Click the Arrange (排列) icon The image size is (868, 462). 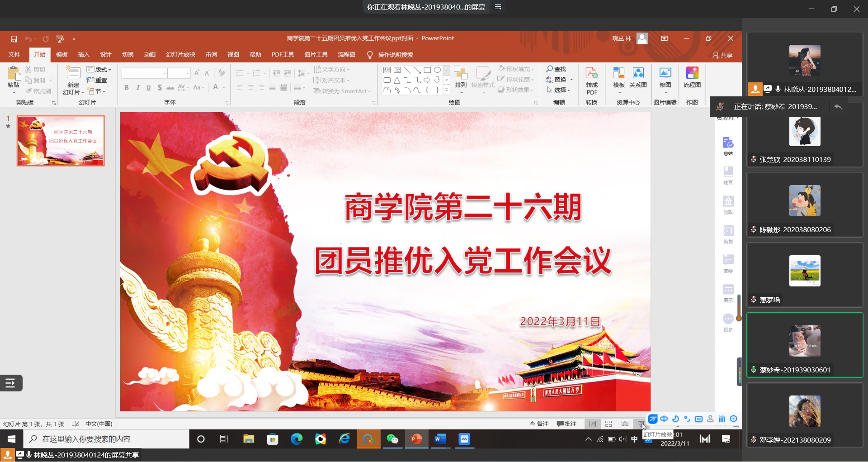click(460, 73)
